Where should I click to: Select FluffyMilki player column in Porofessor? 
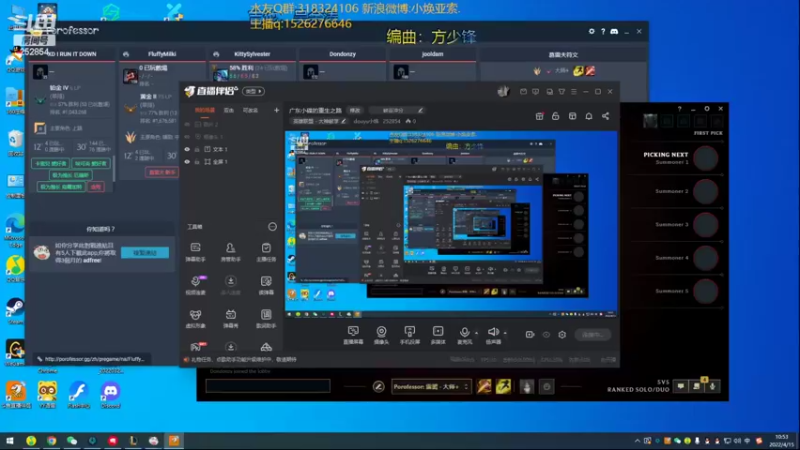pos(162,54)
